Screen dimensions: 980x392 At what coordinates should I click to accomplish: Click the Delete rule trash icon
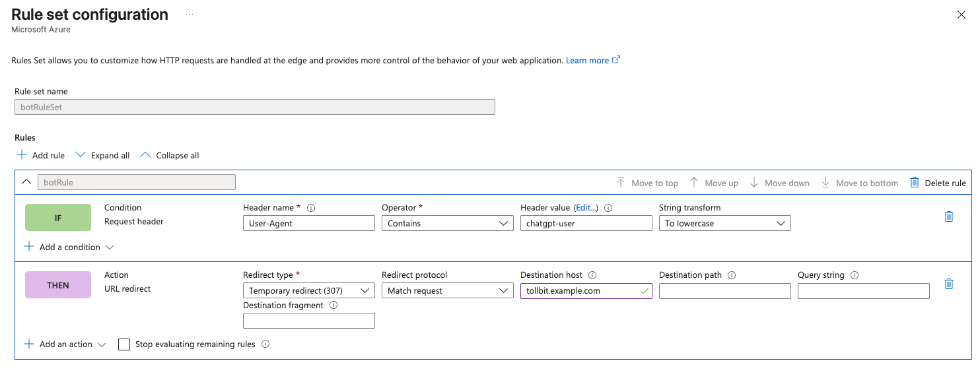[x=915, y=182]
